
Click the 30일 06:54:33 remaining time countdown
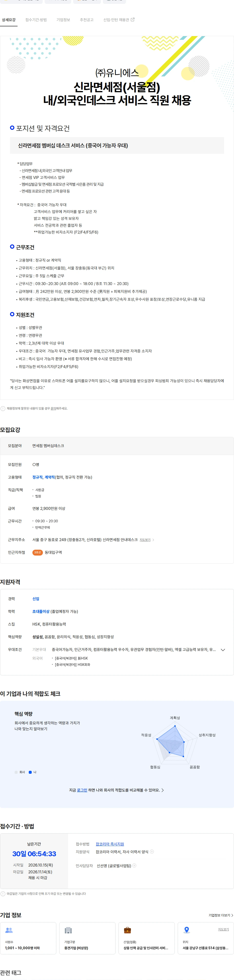pyautogui.click(x=34, y=854)
